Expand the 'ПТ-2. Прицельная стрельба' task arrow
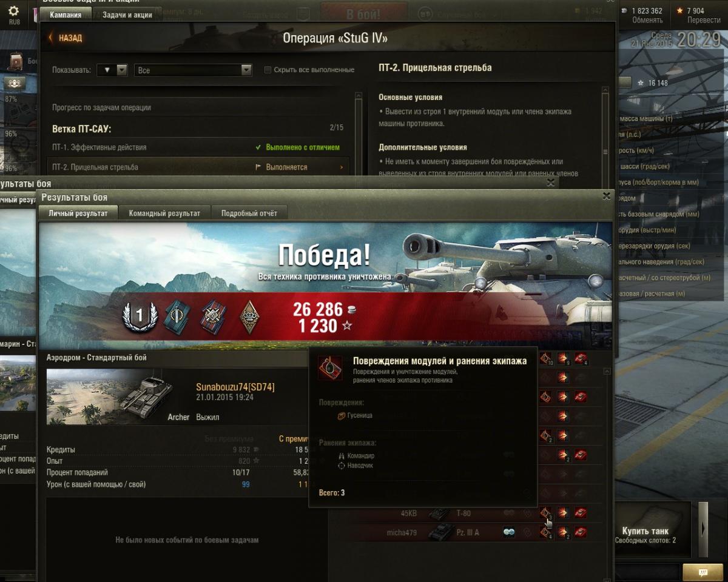This screenshot has height=582, width=728. click(x=342, y=167)
